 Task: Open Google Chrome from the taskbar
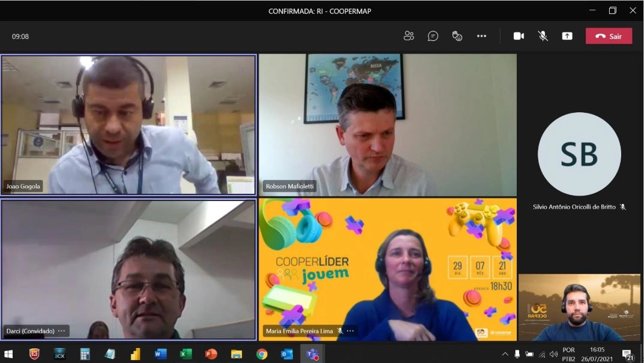coord(262,354)
